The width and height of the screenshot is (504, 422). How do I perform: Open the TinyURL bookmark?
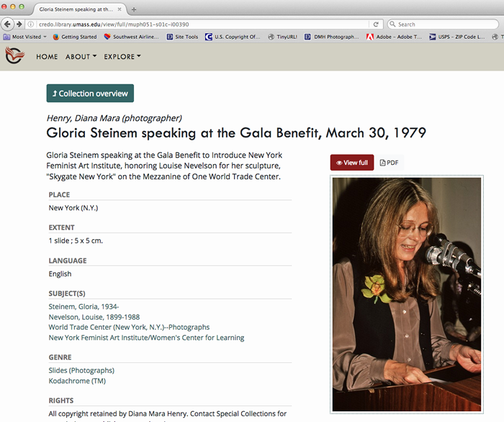(281, 37)
